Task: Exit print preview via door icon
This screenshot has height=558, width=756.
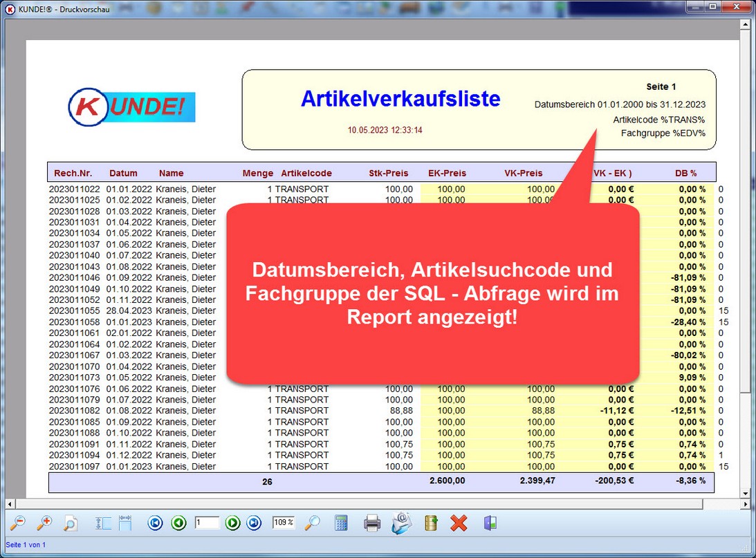Action: coord(490,523)
